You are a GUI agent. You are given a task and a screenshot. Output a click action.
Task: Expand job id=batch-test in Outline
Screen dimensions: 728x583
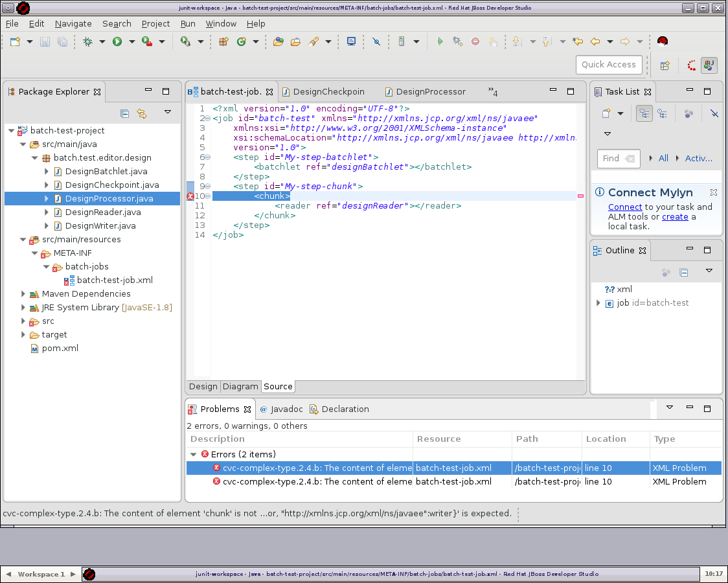[x=598, y=303]
